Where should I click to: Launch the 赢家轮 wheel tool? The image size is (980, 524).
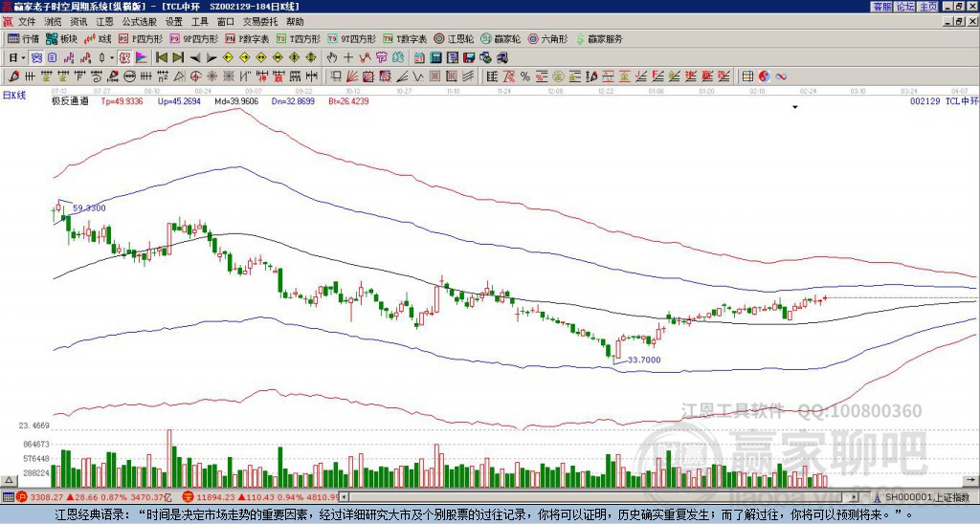tap(501, 38)
